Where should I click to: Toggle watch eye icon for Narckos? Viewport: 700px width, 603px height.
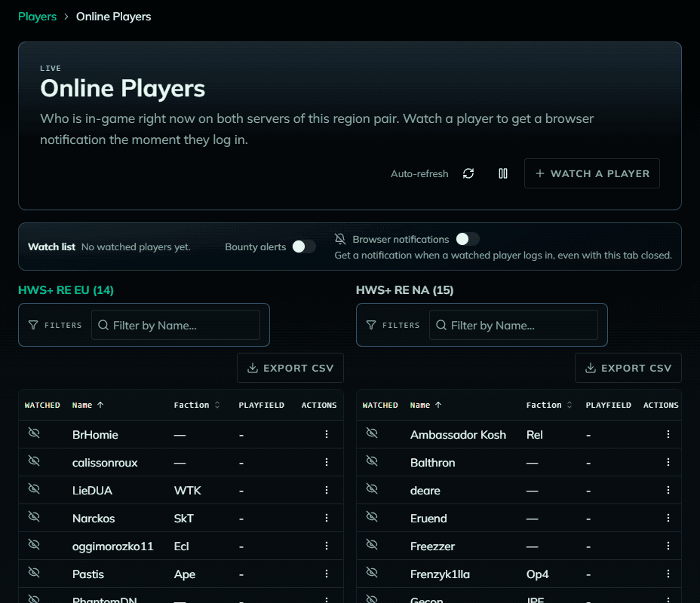[34, 516]
